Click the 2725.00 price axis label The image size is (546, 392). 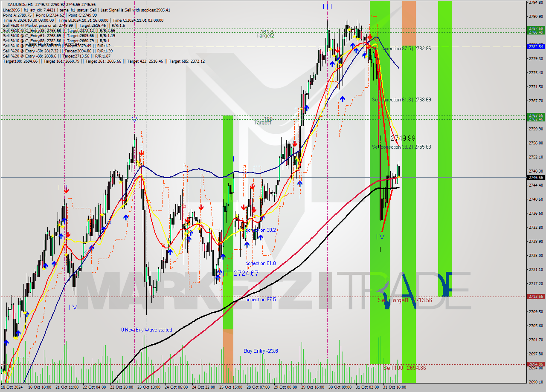536,255
